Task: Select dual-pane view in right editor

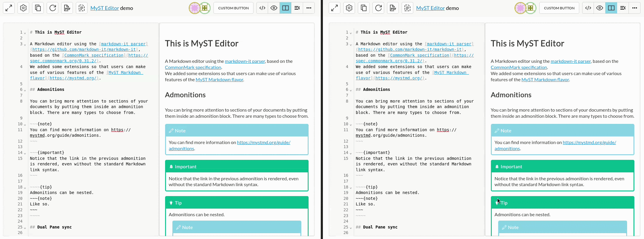Action: 611,8
